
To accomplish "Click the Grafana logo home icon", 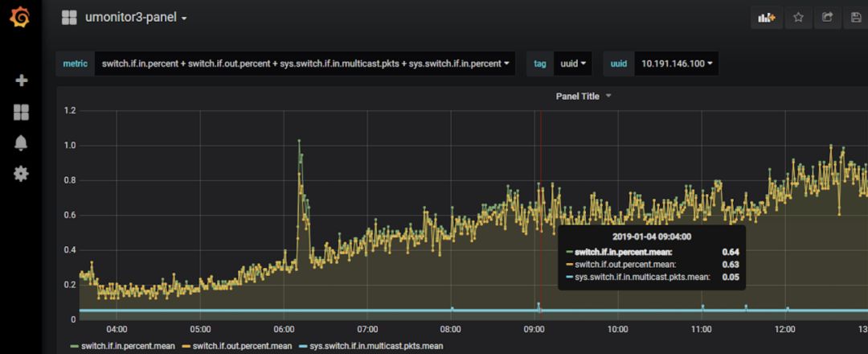I will pyautogui.click(x=21, y=18).
